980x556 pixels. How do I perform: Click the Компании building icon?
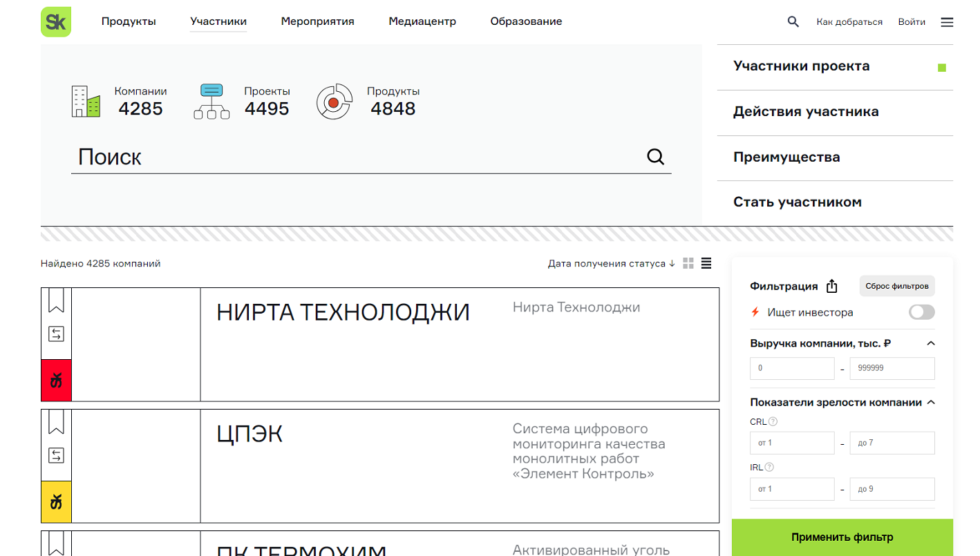tap(86, 102)
